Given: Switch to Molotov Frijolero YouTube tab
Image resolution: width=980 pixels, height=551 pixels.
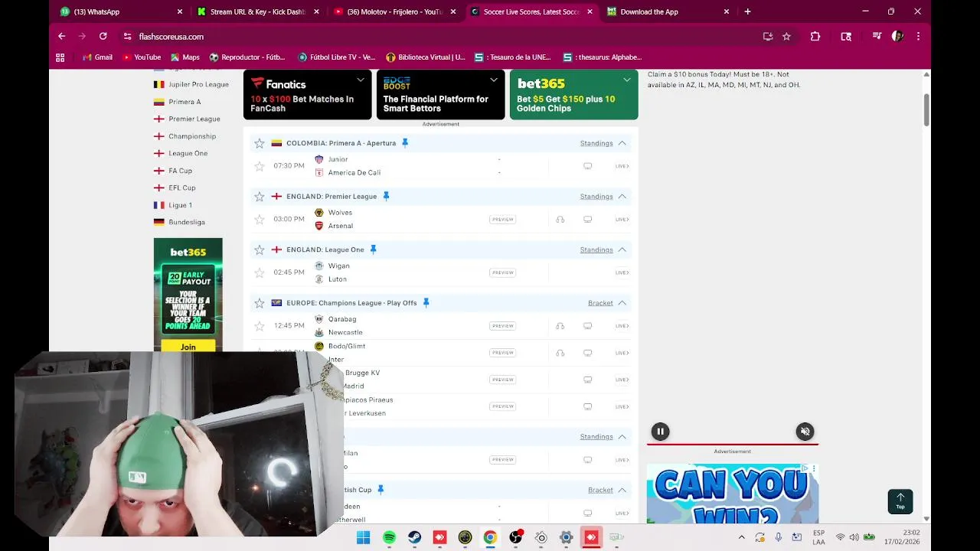Looking at the screenshot, I should [394, 11].
